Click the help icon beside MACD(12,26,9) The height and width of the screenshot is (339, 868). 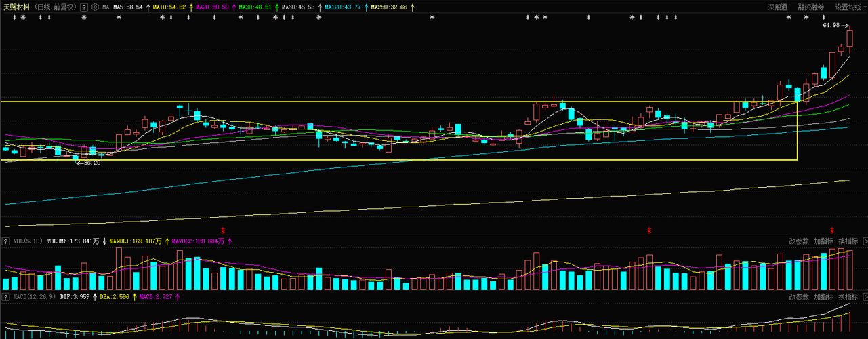tap(6, 297)
